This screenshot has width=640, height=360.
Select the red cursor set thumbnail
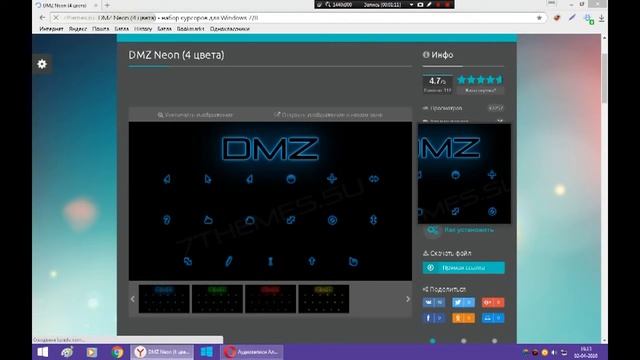point(270,299)
